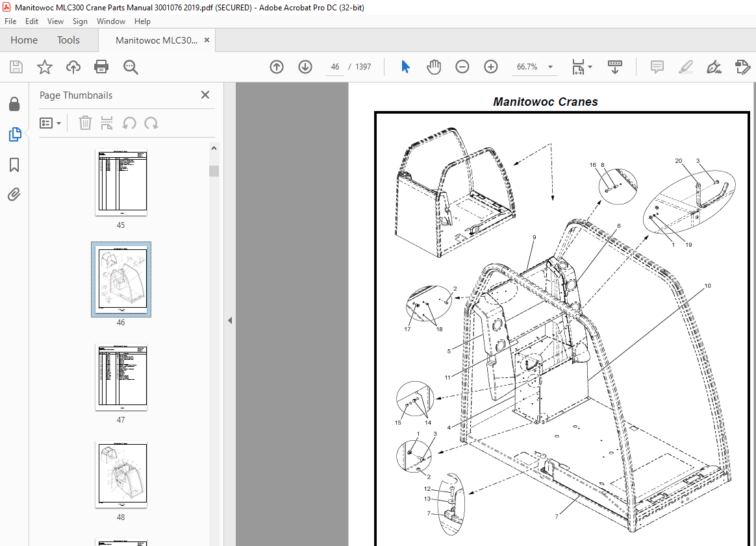Click the page number field showing 46
This screenshot has height=546, width=756.
pos(335,67)
